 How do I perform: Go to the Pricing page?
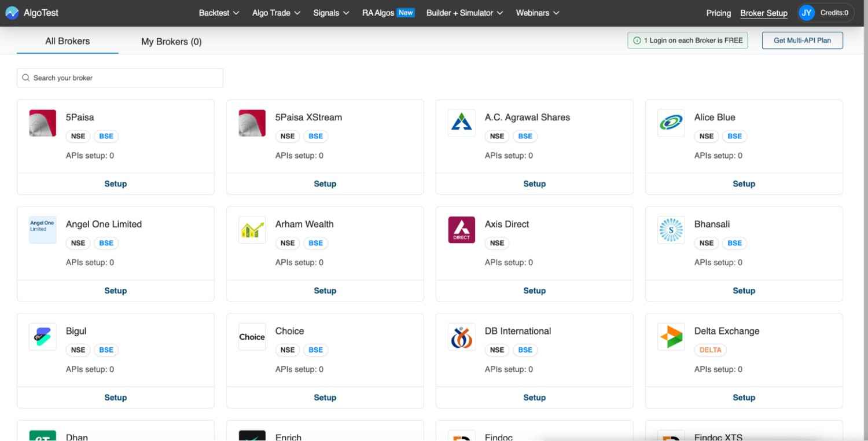[x=719, y=13]
